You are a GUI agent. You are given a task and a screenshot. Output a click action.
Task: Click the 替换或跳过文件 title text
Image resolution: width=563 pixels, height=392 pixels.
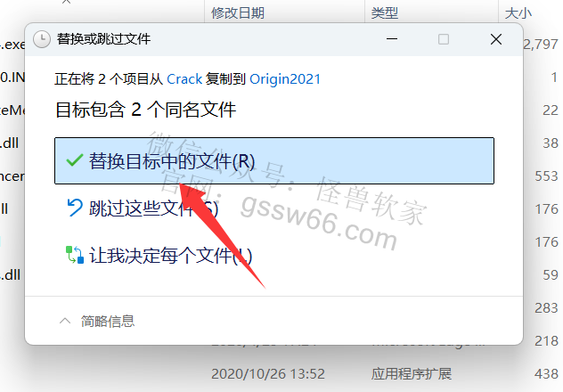pos(103,39)
